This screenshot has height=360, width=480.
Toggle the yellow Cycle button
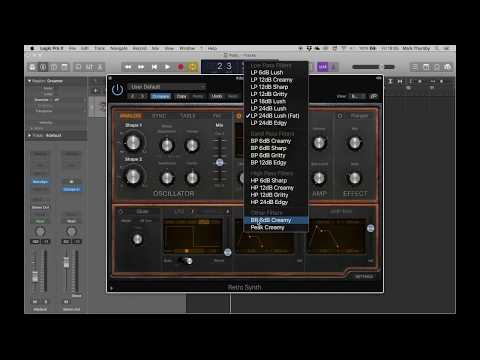(x=193, y=67)
